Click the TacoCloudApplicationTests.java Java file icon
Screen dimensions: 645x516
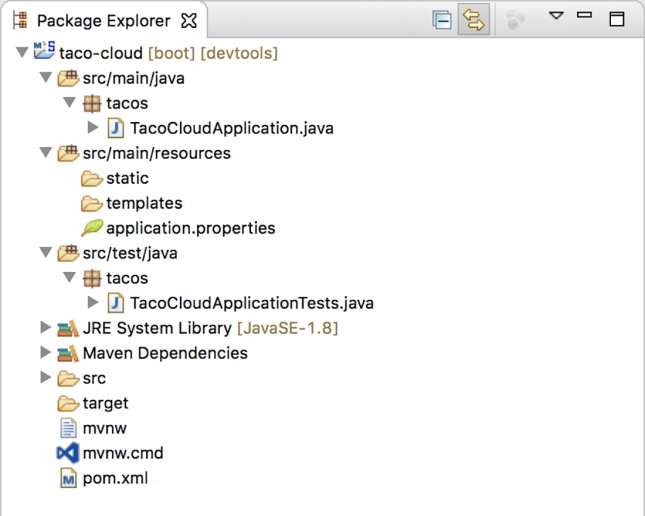click(x=116, y=303)
